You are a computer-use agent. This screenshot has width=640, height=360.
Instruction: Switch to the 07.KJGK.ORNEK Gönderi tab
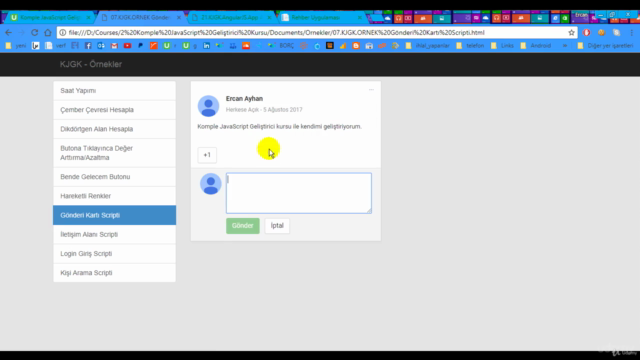140,18
